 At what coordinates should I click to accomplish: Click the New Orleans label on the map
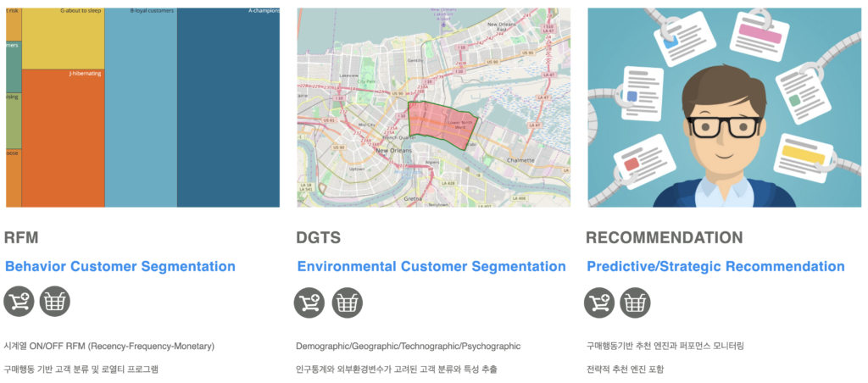point(393,150)
